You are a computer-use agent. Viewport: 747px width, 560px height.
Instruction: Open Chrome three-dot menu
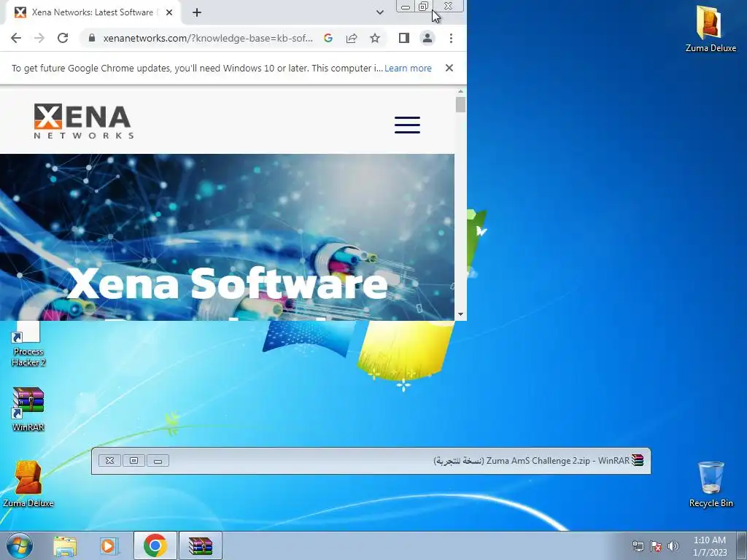[x=451, y=38]
